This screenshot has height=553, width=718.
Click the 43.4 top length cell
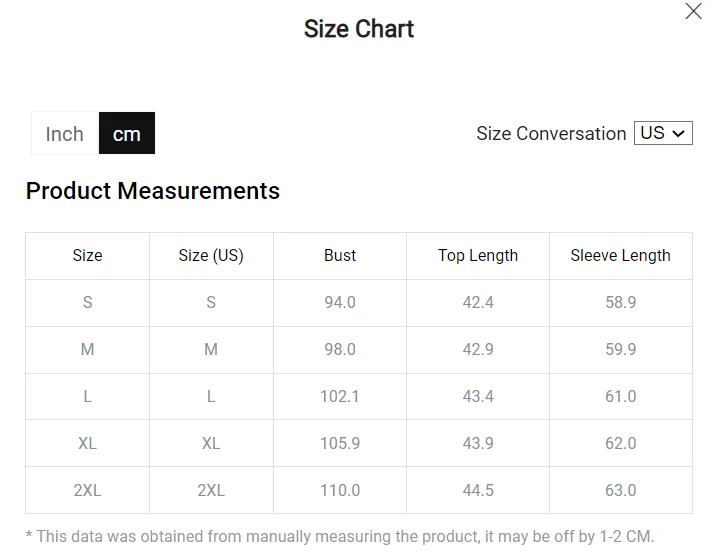click(478, 396)
